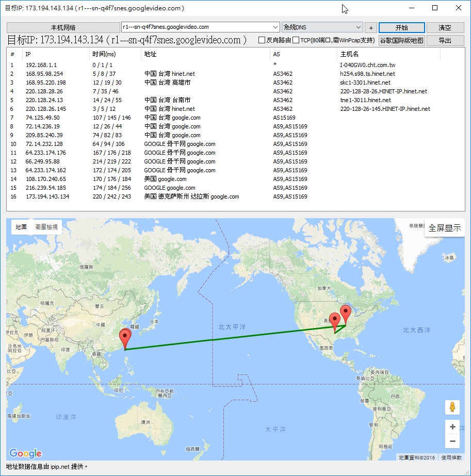Click the 谷歌国际版地图 map button

(x=401, y=40)
